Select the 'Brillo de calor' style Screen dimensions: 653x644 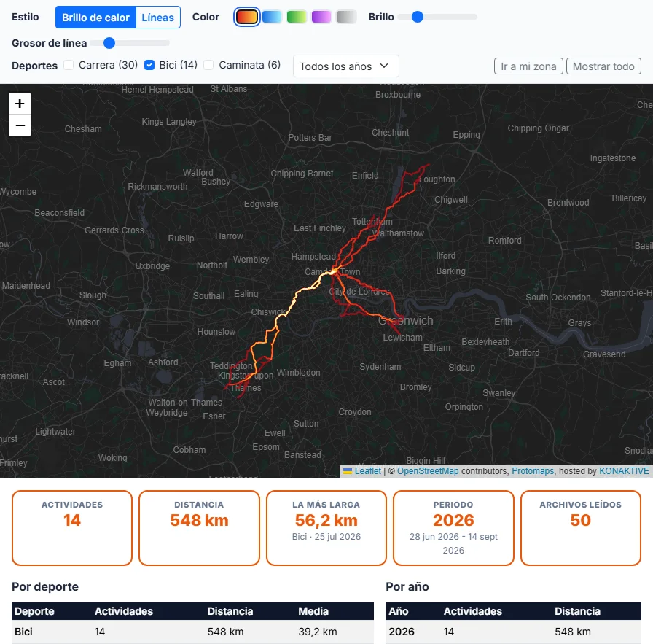point(95,17)
